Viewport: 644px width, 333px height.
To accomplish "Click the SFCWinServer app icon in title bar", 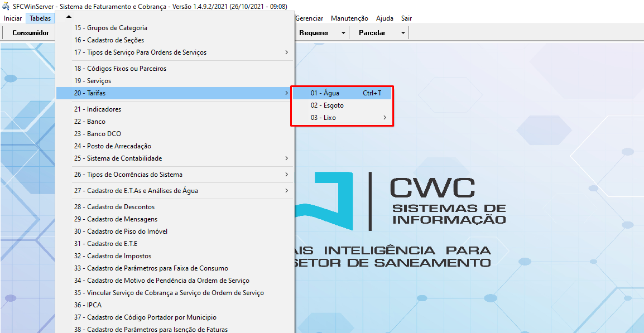I will (6, 6).
